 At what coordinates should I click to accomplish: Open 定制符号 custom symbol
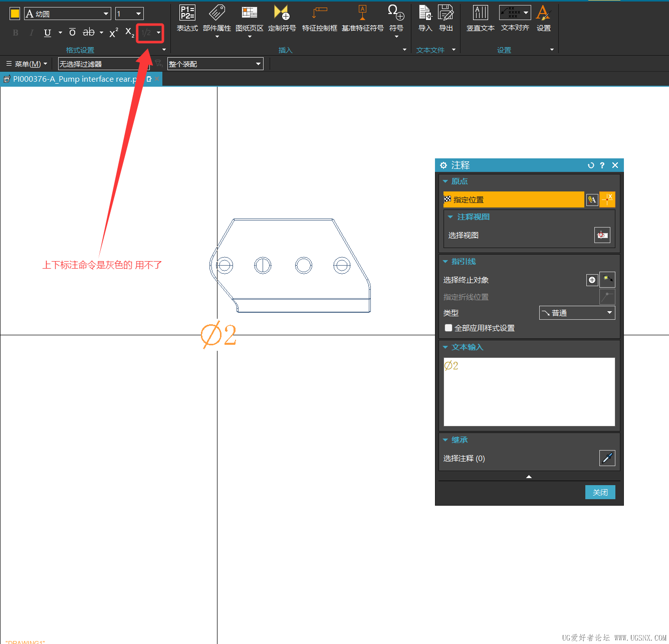282,19
